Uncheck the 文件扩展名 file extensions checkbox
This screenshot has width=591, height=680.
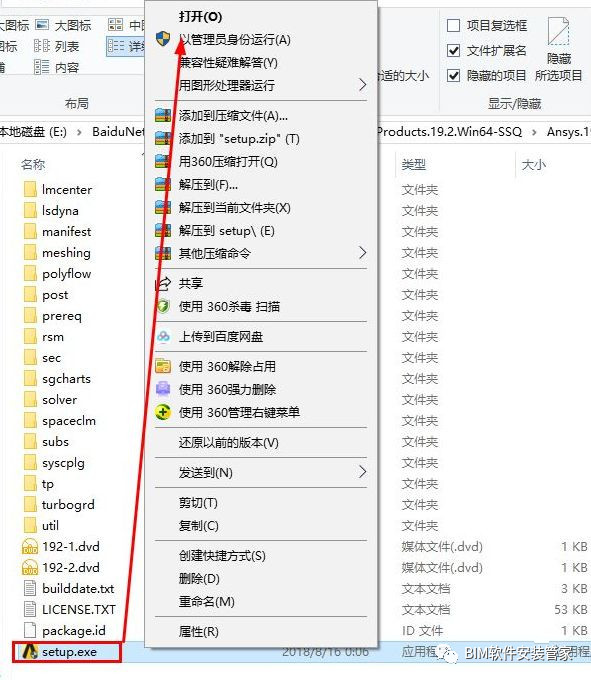click(x=453, y=51)
